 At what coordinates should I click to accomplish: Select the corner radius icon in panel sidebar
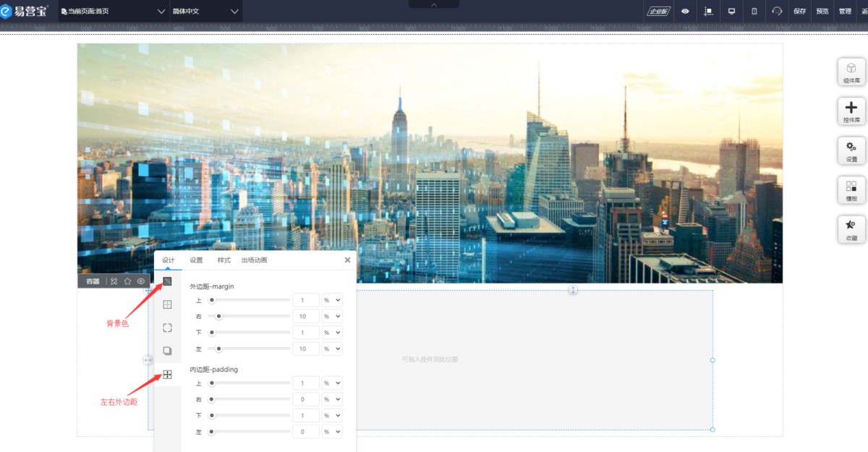coord(167,328)
